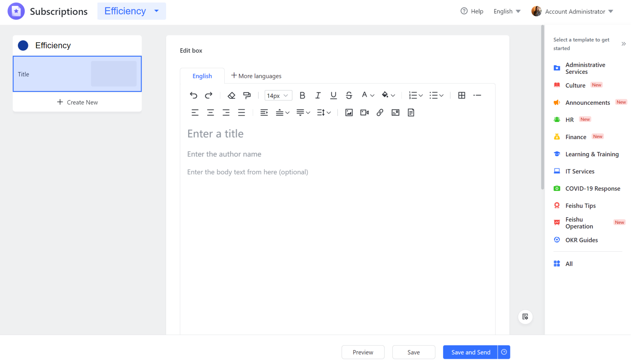This screenshot has width=631, height=364.
Task: Open the font color picker dropdown
Action: [367, 95]
